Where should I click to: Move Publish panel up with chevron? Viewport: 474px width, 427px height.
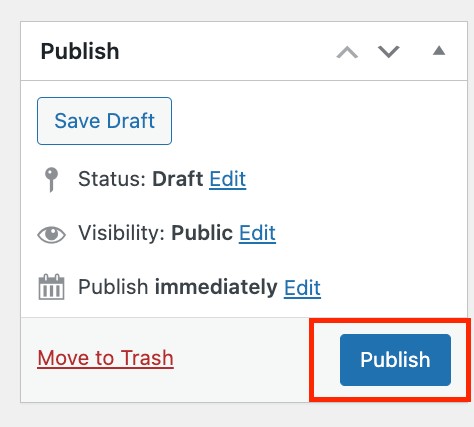point(347,52)
